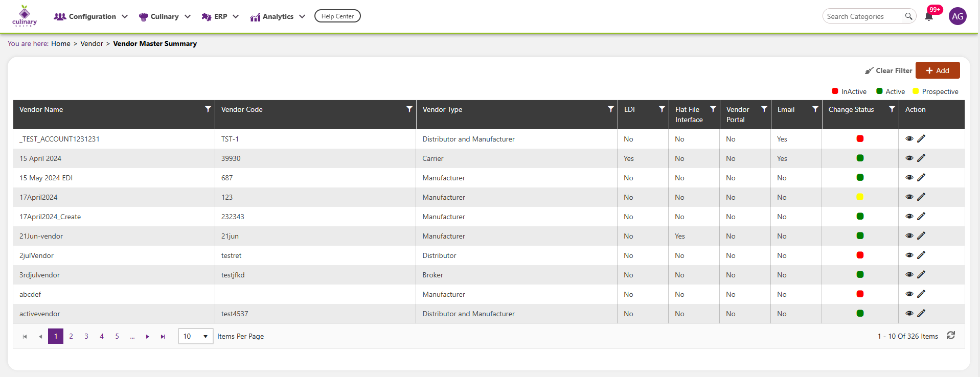Image resolution: width=980 pixels, height=377 pixels.
Task: Refresh the vendor grid
Action: coord(951,336)
